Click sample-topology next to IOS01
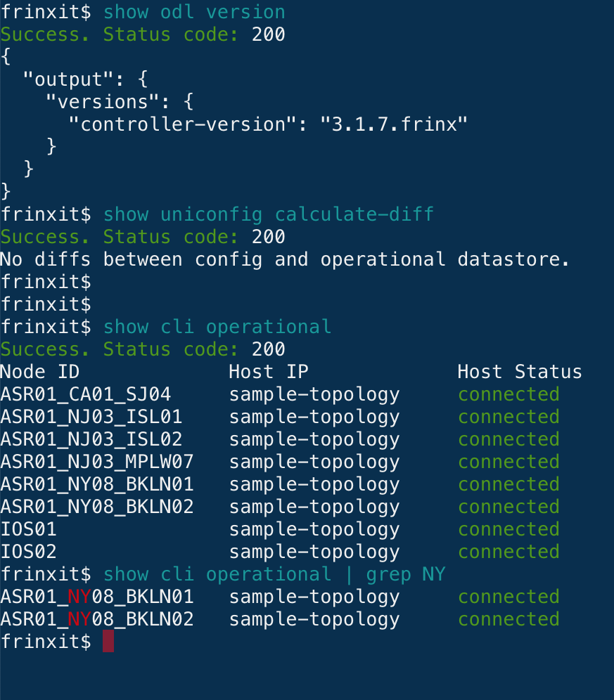Image resolution: width=614 pixels, height=700 pixels. (314, 530)
